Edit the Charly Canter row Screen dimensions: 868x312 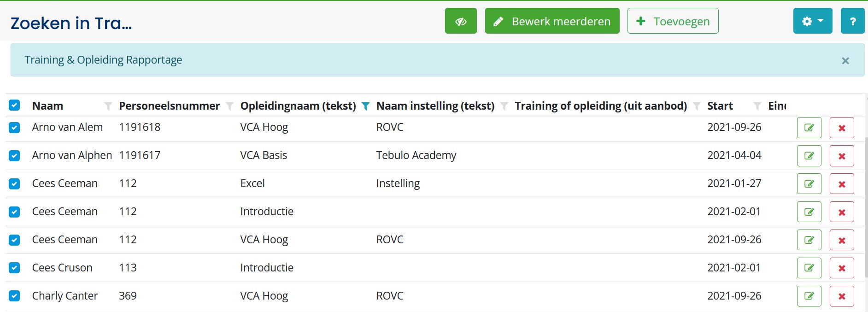(809, 296)
